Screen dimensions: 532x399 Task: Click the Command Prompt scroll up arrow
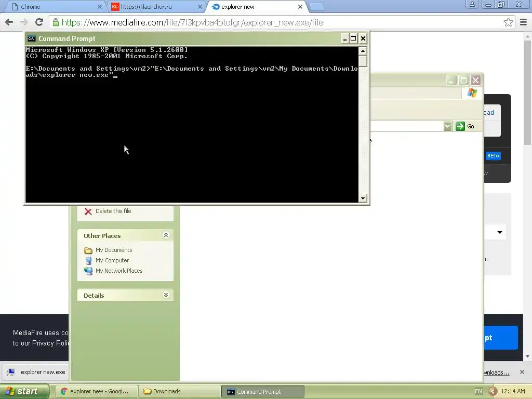click(x=363, y=51)
